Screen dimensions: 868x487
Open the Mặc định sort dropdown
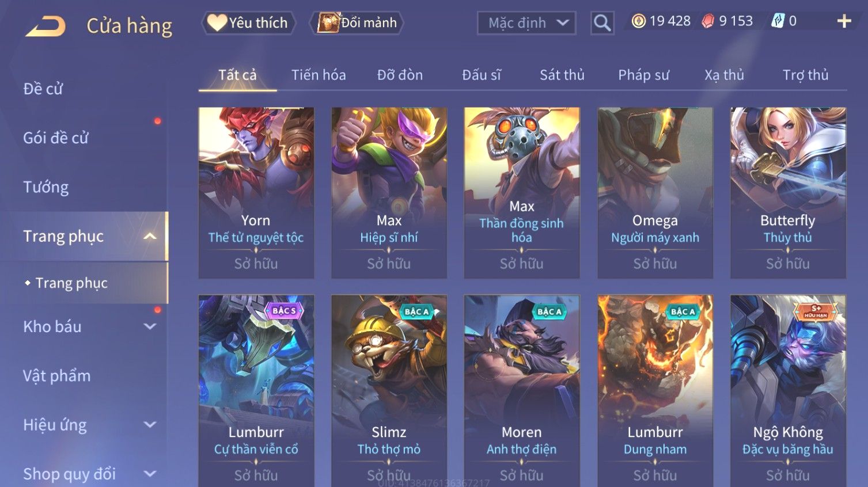pos(526,23)
